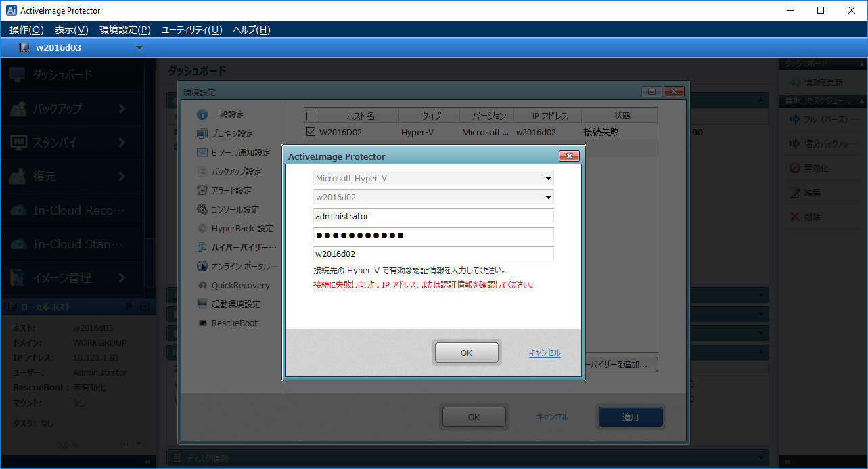Click In-Cloud Recovery cloud icon

pos(18,210)
